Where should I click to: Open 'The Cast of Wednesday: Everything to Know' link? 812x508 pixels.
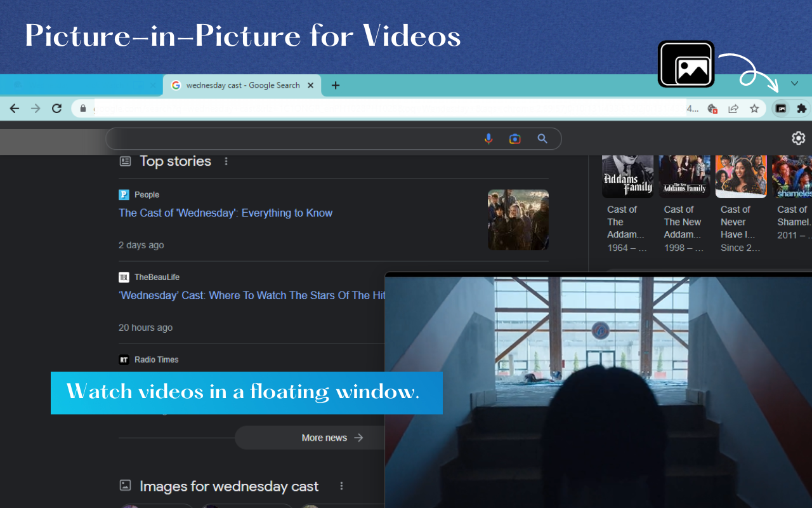(225, 213)
